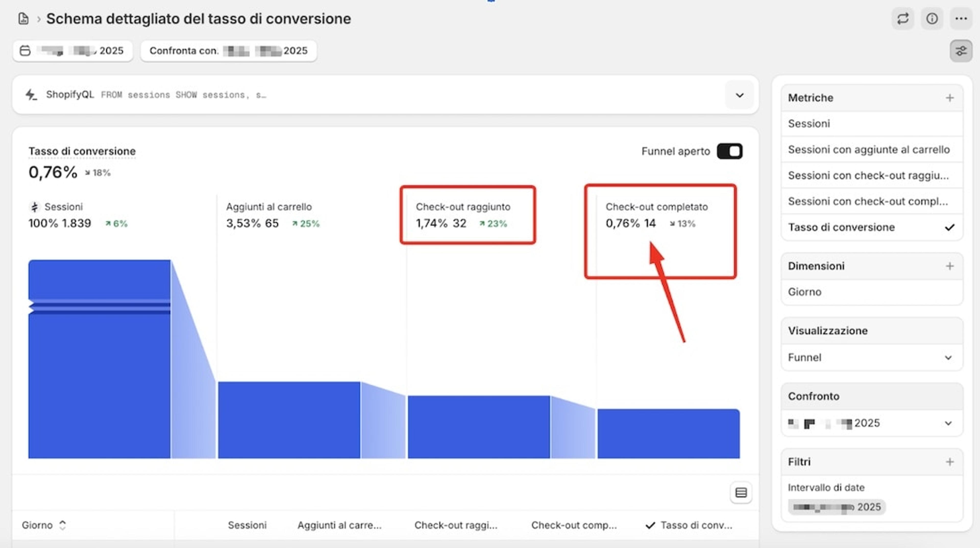980x548 pixels.
Task: Add a filter with Filtri plus icon
Action: 950,462
